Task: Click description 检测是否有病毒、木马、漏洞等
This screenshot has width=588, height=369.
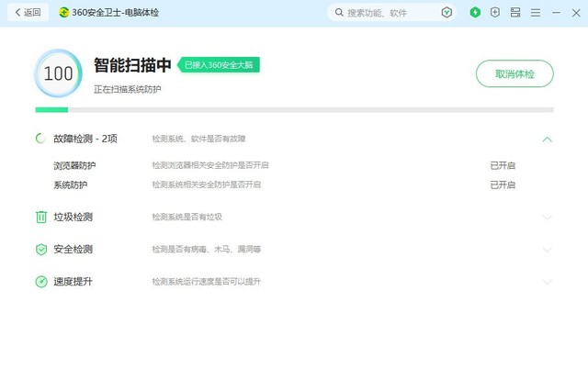Action: (x=207, y=249)
